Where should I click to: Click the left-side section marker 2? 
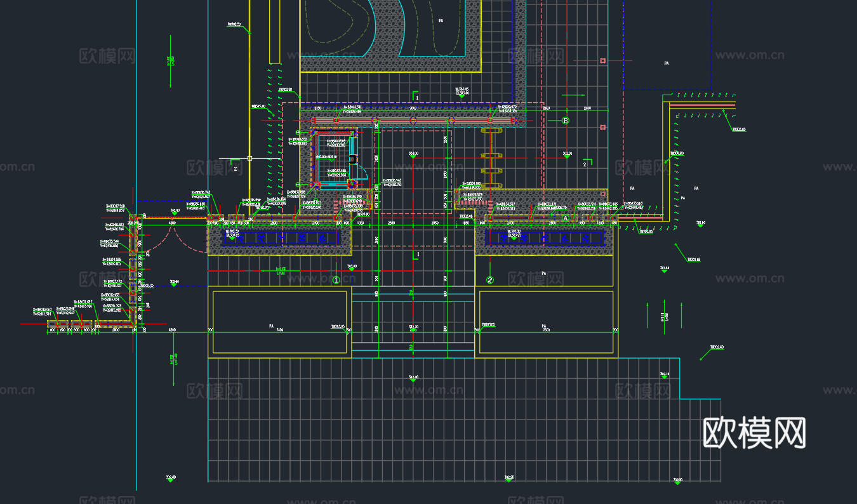pyautogui.click(x=236, y=169)
